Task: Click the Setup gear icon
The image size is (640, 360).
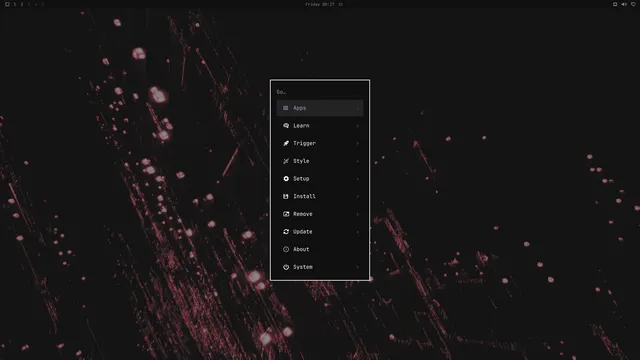Action: tap(286, 179)
